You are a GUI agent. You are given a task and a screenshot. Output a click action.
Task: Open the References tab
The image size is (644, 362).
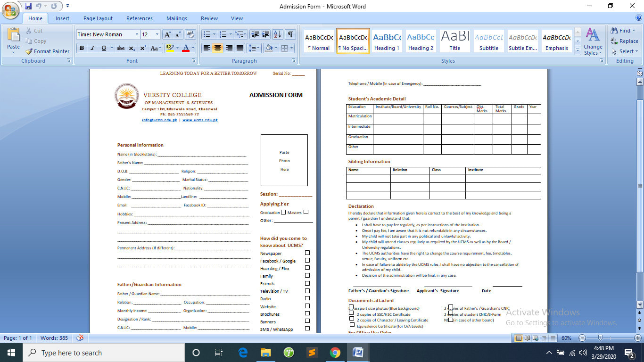(140, 18)
